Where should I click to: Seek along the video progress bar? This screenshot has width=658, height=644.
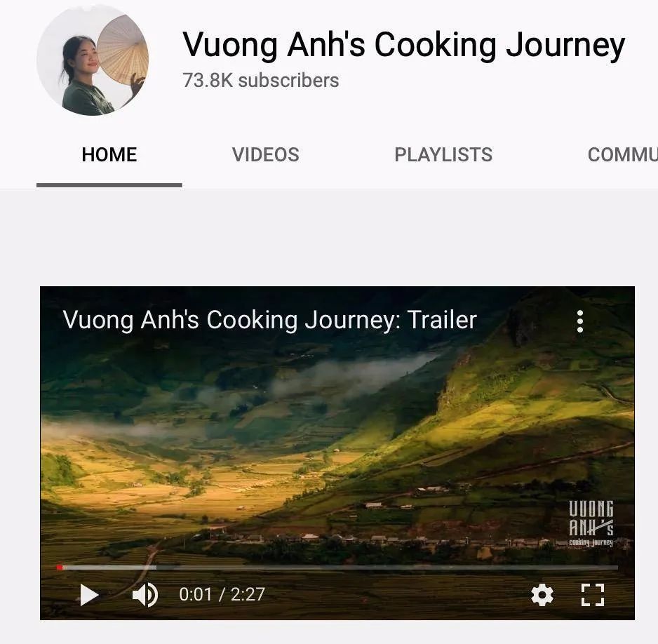click(337, 568)
